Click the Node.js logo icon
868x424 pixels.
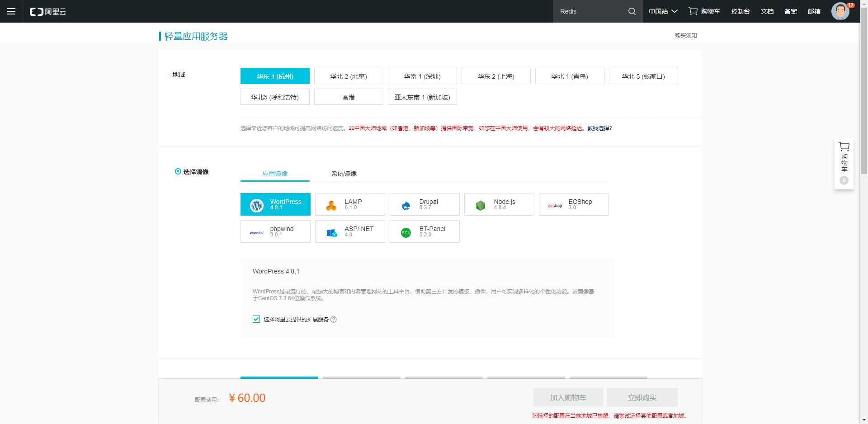[481, 206]
